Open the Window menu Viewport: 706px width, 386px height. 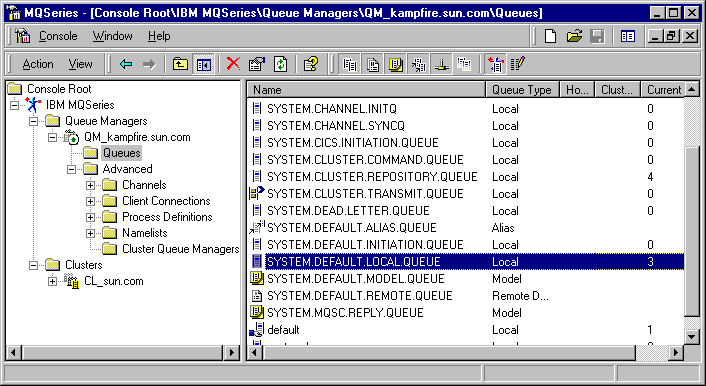click(x=113, y=36)
